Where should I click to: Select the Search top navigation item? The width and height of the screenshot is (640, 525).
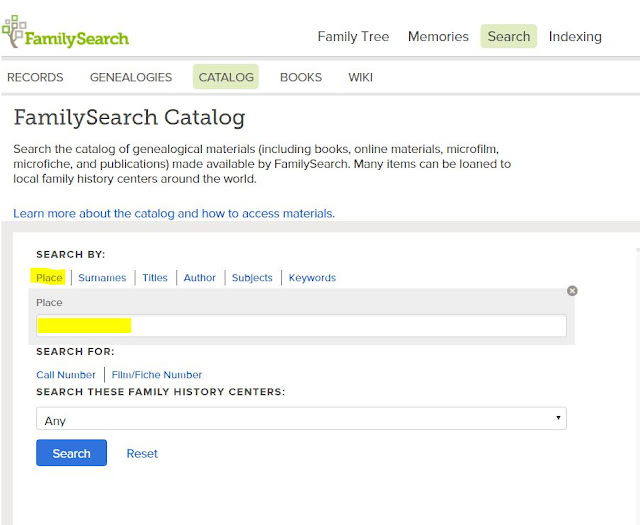[509, 37]
